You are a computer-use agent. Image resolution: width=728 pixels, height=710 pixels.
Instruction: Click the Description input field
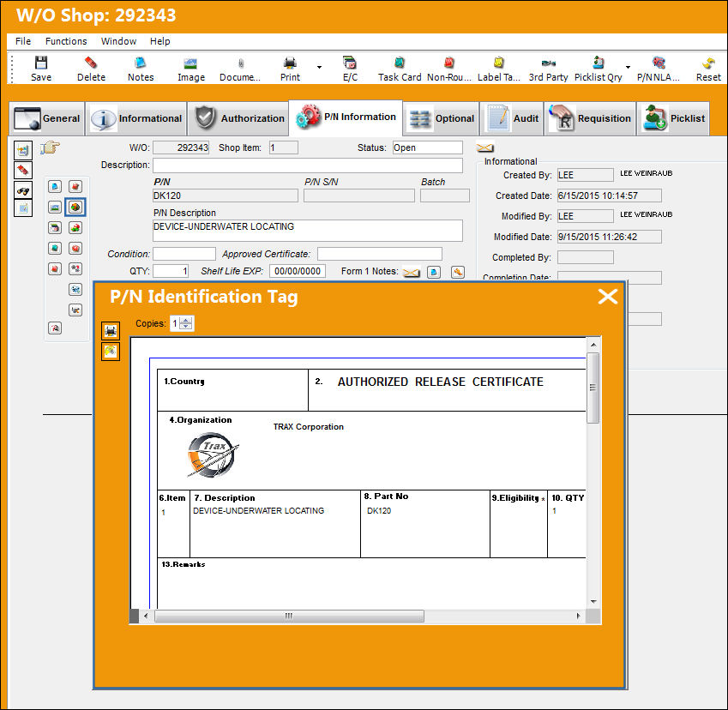pyautogui.click(x=307, y=165)
